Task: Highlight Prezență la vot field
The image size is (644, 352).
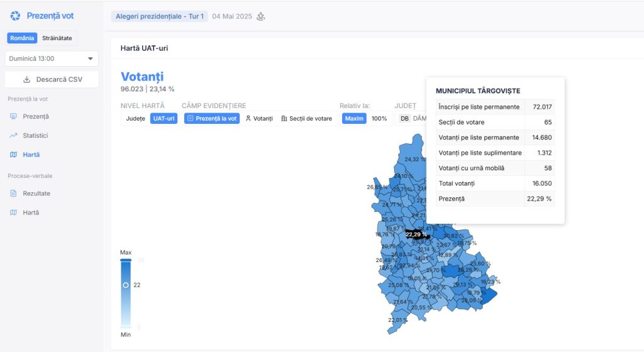Action: [x=212, y=118]
